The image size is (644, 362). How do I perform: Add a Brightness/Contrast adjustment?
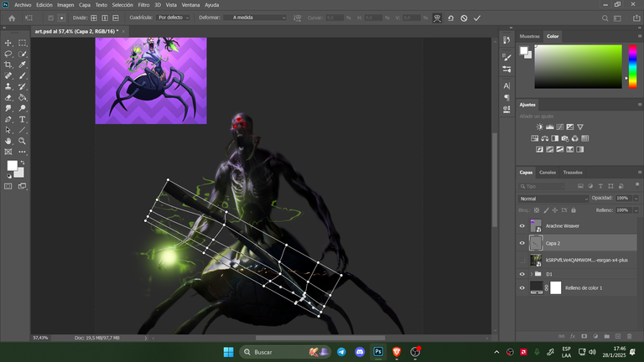pos(540,127)
